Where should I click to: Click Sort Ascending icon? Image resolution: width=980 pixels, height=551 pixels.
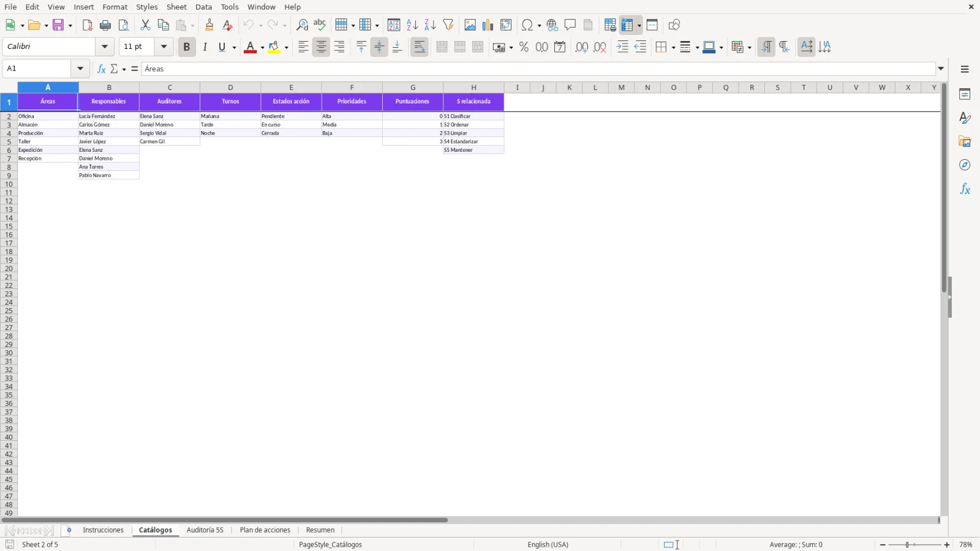[x=412, y=25]
